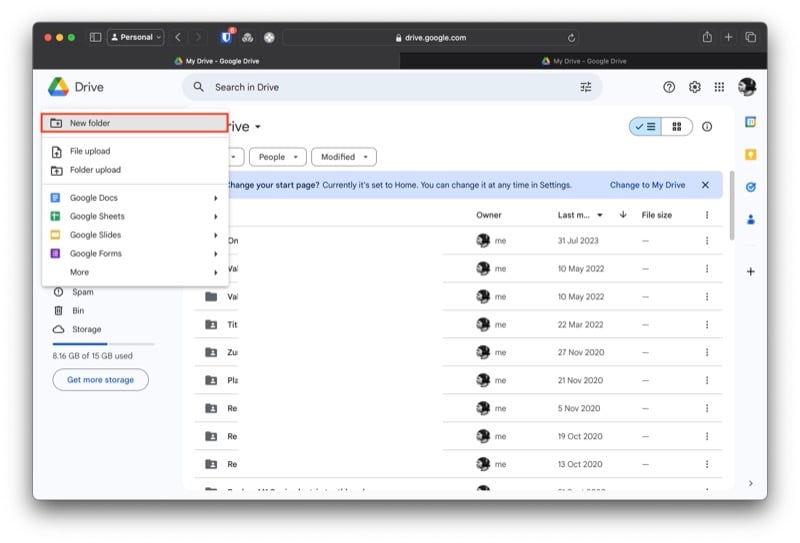
Task: Open the column header more options
Action: coord(707,215)
